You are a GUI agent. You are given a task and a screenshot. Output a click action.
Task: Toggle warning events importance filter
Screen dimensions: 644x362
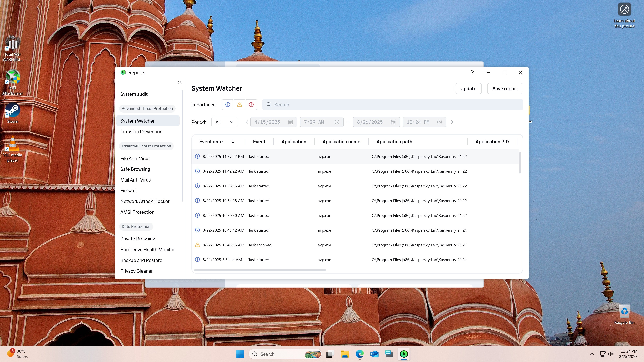(239, 105)
